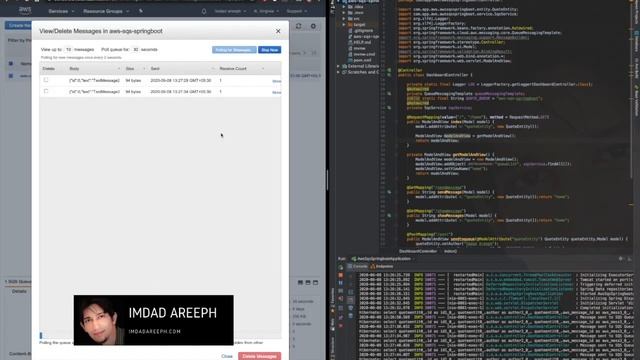This screenshot has height=360, width=640.
Task: Click the Close button at dialog bottom
Action: [x=227, y=356]
